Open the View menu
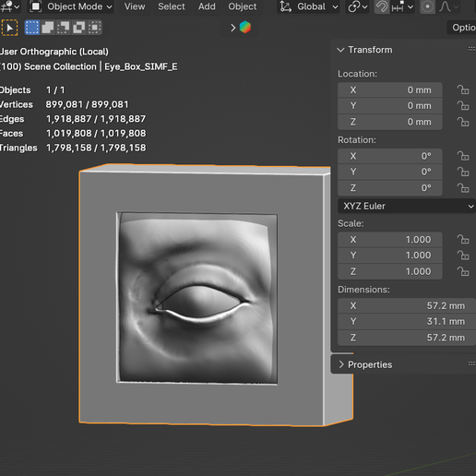Image resolution: width=476 pixels, height=476 pixels. click(135, 6)
